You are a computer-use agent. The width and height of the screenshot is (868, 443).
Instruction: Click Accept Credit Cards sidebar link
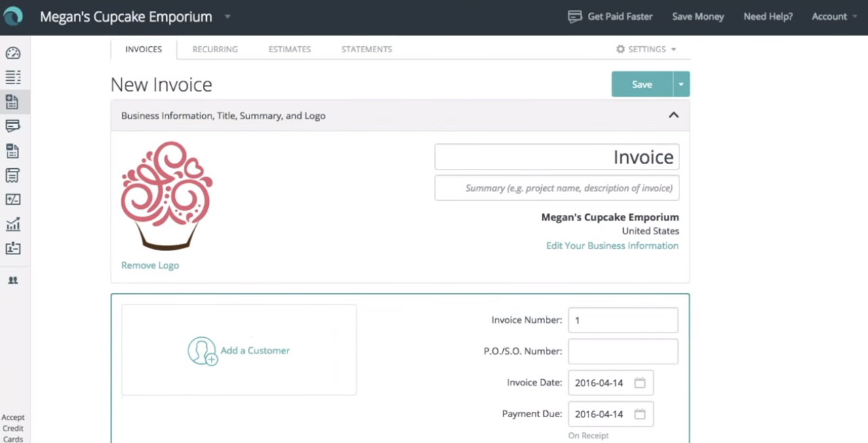point(13,428)
